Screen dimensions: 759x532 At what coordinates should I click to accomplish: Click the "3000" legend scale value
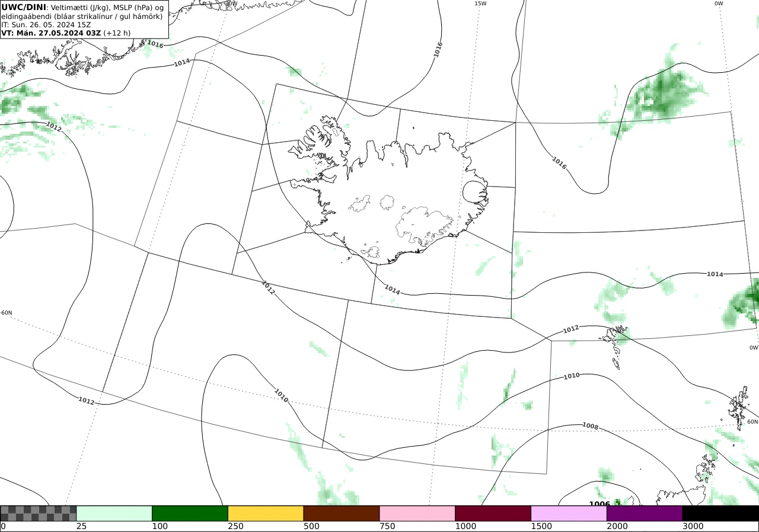click(x=693, y=526)
